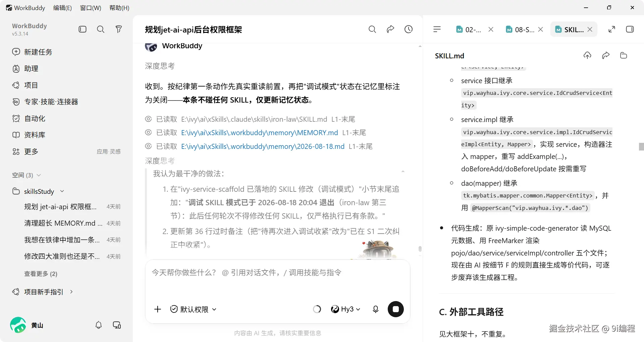Open the 自动化 automation section

(x=29, y=118)
